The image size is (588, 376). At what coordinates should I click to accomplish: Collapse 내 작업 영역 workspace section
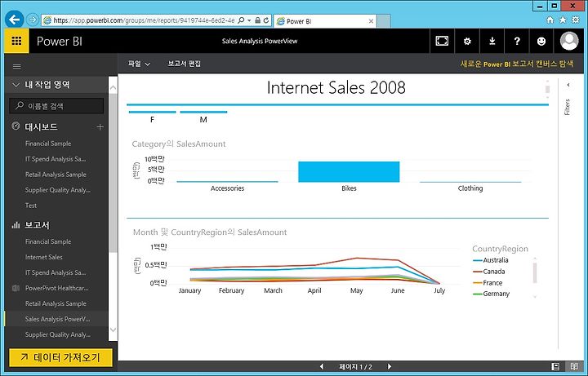tap(16, 85)
